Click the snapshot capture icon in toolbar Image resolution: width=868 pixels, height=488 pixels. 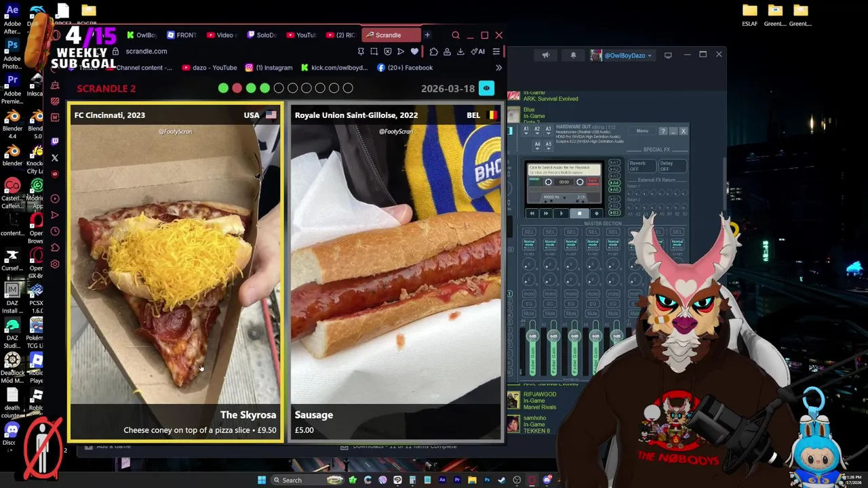[x=374, y=52]
